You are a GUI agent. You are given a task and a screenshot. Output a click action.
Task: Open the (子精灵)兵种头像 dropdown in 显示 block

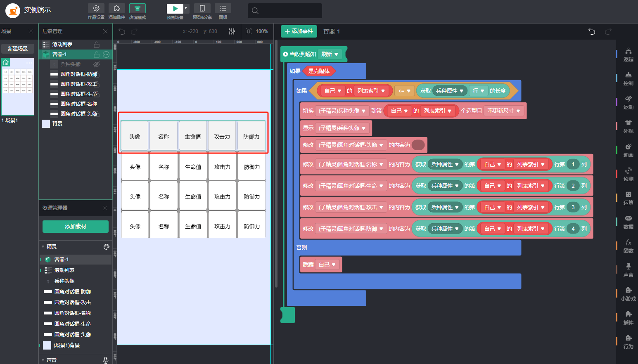tap(342, 128)
